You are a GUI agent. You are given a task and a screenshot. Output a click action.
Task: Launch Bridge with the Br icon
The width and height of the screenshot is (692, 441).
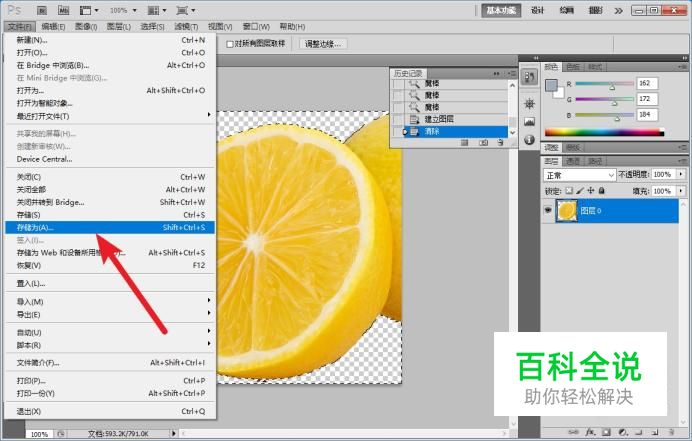pos(41,10)
